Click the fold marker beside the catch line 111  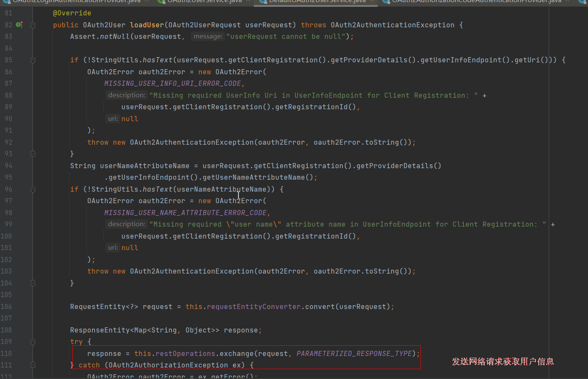tap(33, 365)
